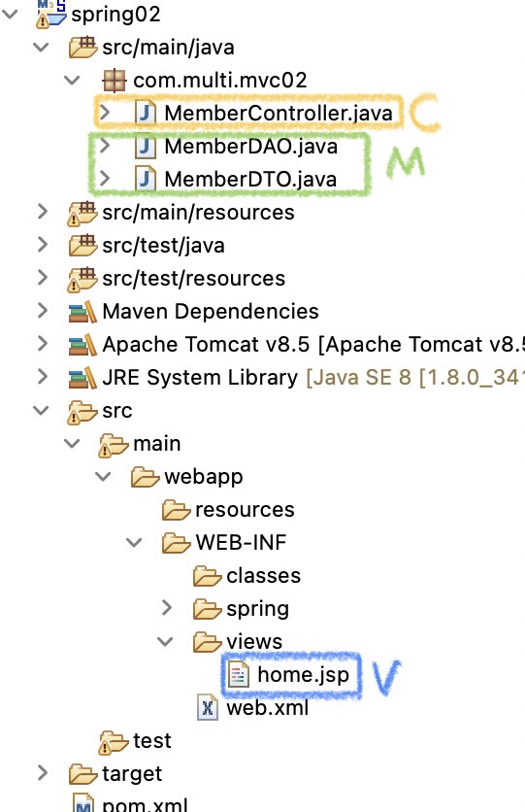Image resolution: width=525 pixels, height=812 pixels.
Task: Select the test folder under src
Action: 152,740
